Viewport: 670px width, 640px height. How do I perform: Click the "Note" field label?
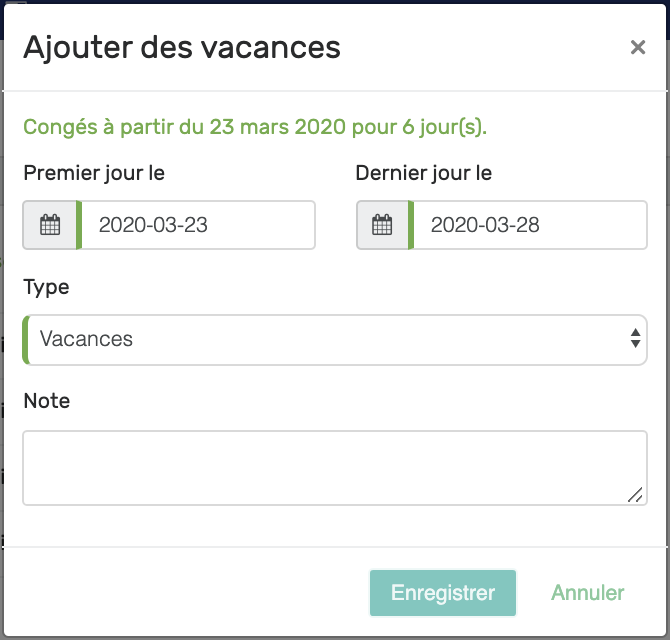point(47,401)
